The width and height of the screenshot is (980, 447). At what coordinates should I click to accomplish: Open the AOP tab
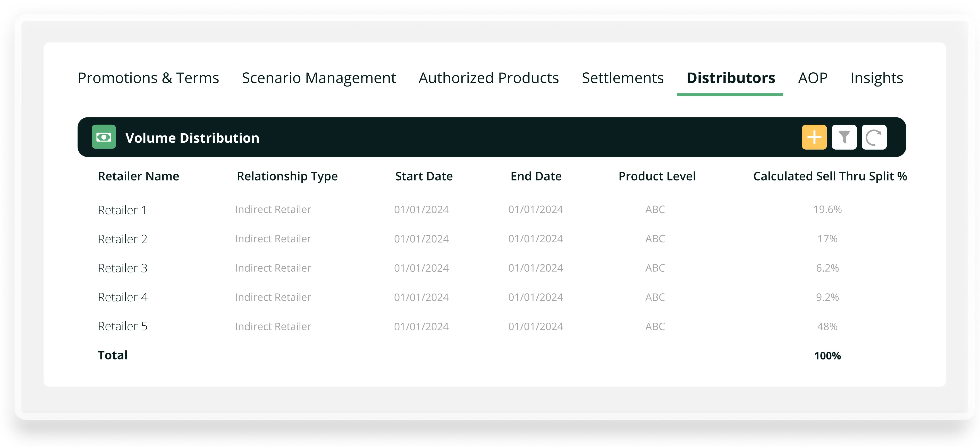pos(813,78)
